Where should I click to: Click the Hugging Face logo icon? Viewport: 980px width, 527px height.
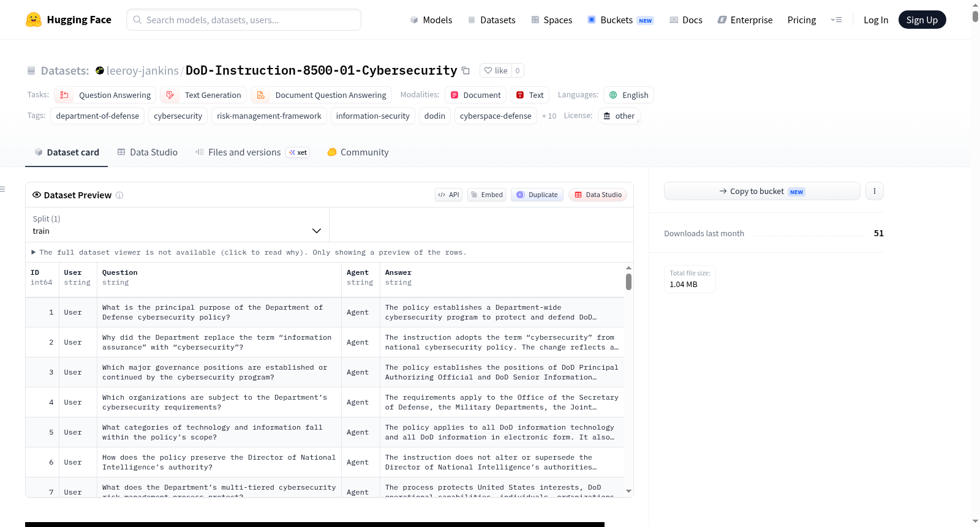34,20
